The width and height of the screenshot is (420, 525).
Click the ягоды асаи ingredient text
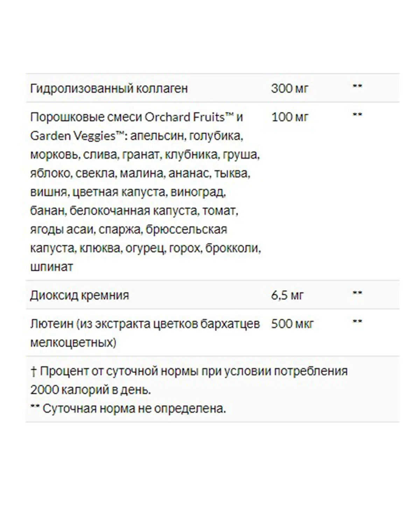pos(62,230)
